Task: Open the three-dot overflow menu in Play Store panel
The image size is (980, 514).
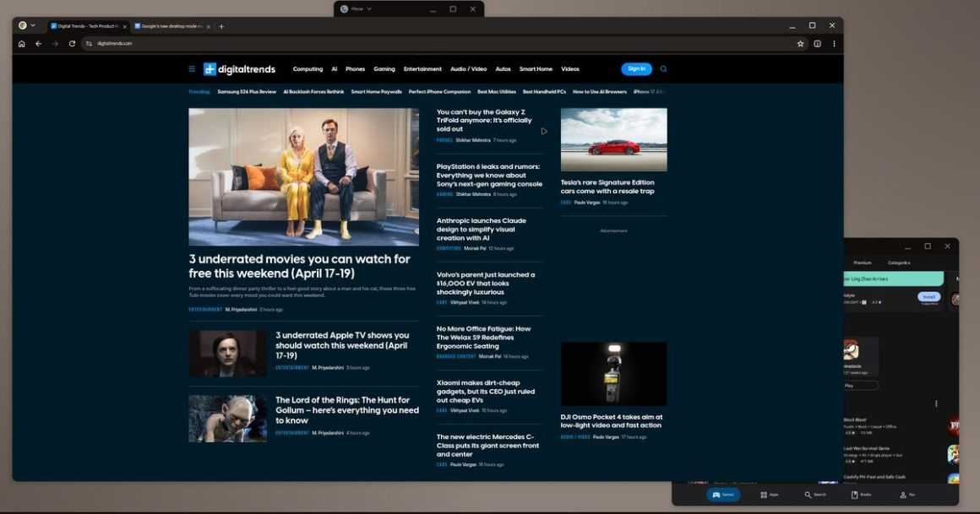Action: pos(936,403)
